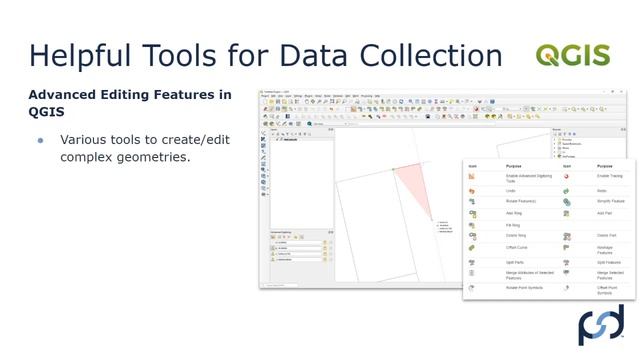Viewport: 640px width, 360px height.
Task: Click the 'Delete Part' label
Action: [x=607, y=236]
